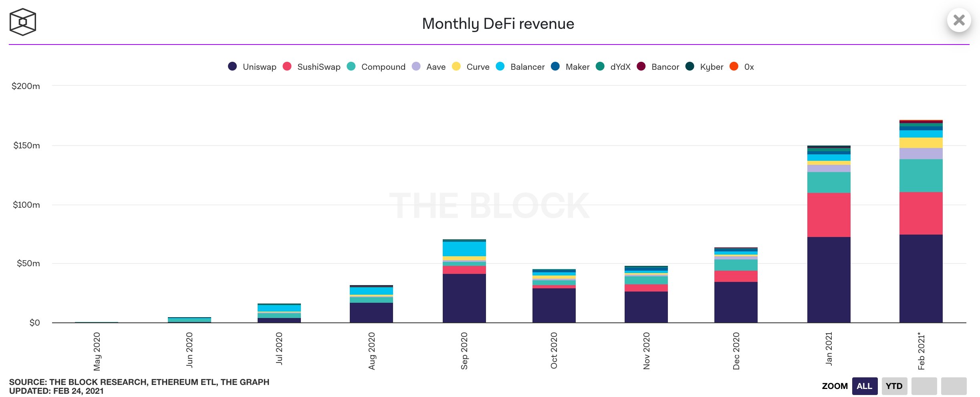The image size is (980, 397).
Task: Click The Block cube logo
Action: click(x=23, y=22)
